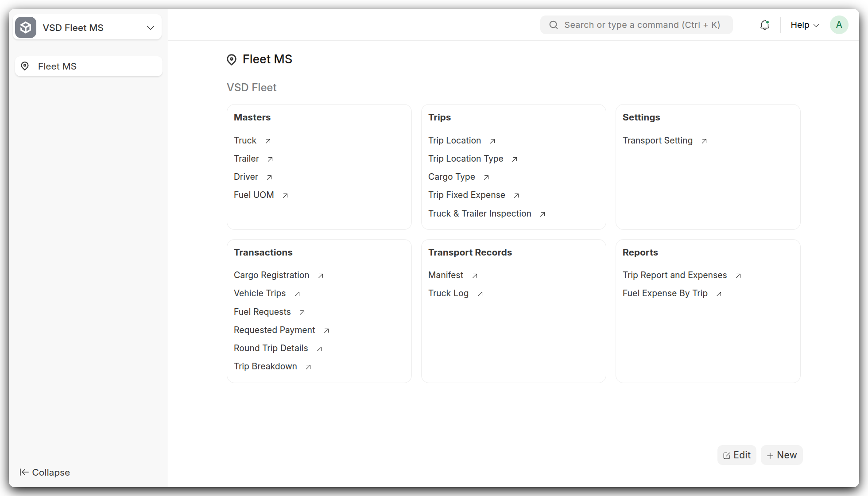Open Fuel Expense By Trip report
Image resolution: width=868 pixels, height=496 pixels.
coord(665,293)
